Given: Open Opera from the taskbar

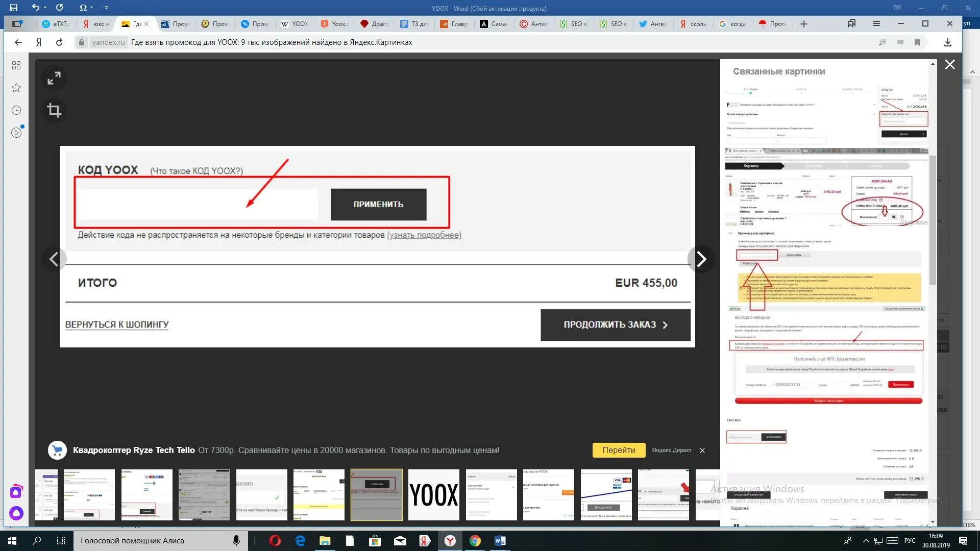Looking at the screenshot, I should 275,541.
